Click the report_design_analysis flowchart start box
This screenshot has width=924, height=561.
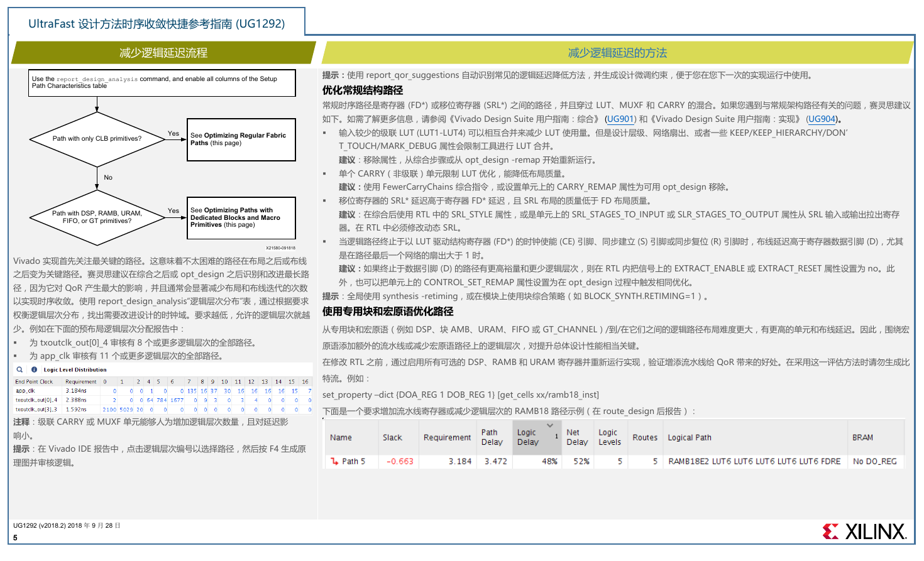point(162,82)
